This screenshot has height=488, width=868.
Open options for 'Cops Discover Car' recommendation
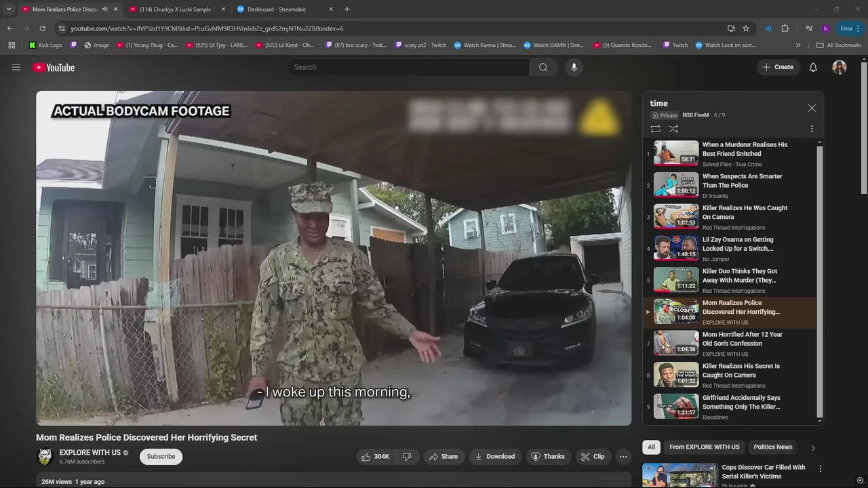tap(820, 469)
